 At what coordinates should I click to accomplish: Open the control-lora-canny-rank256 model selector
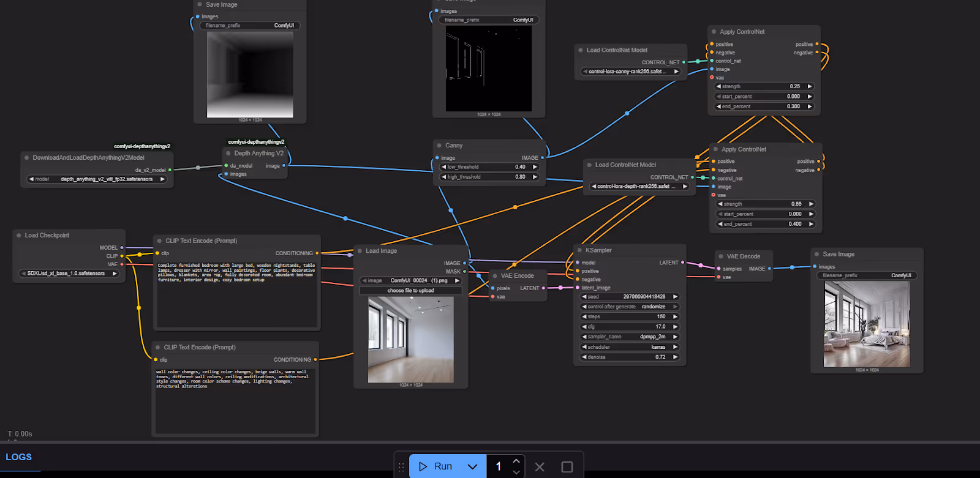click(631, 72)
